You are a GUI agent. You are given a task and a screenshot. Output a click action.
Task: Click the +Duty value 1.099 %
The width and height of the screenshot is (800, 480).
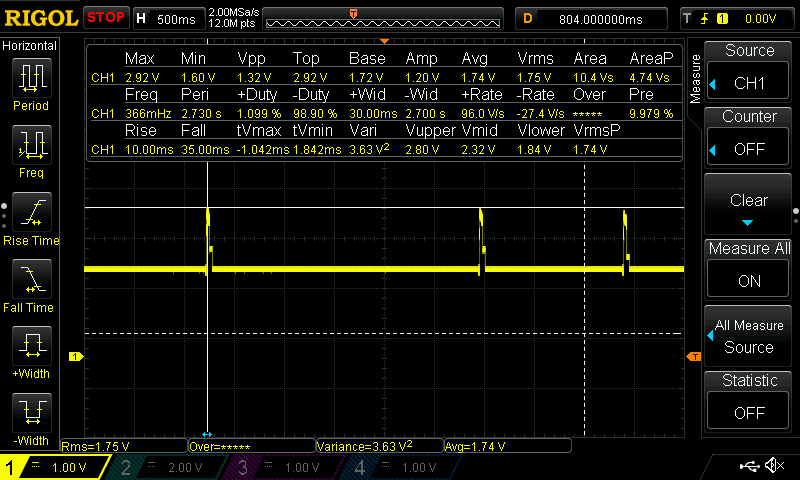259,114
